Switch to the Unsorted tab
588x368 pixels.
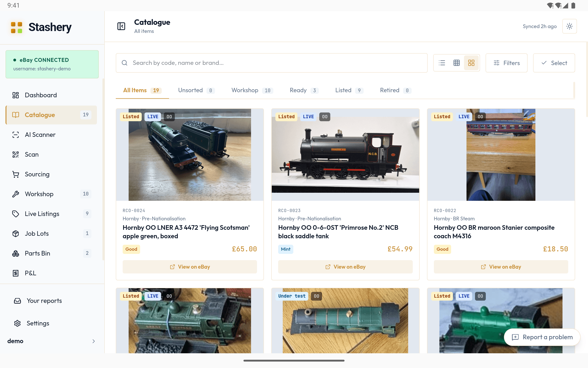[x=196, y=90]
